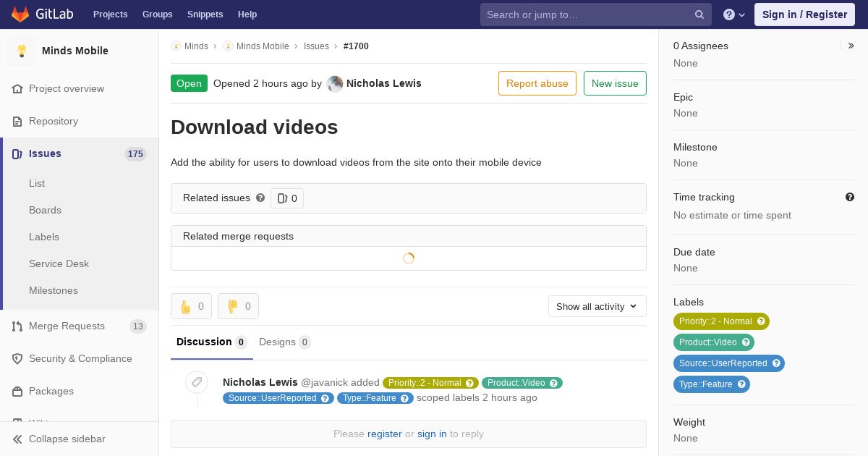Open the Milestones sidebar item
868x456 pixels.
coord(54,290)
